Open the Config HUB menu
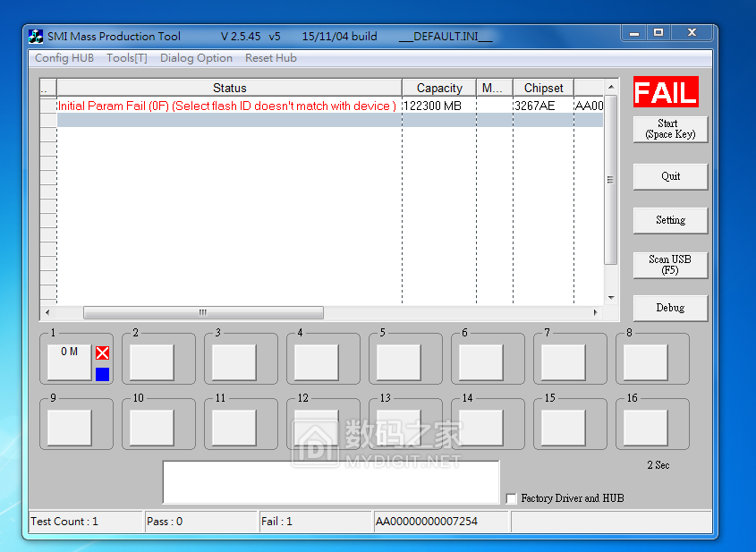Viewport: 756px width, 552px height. (64, 58)
